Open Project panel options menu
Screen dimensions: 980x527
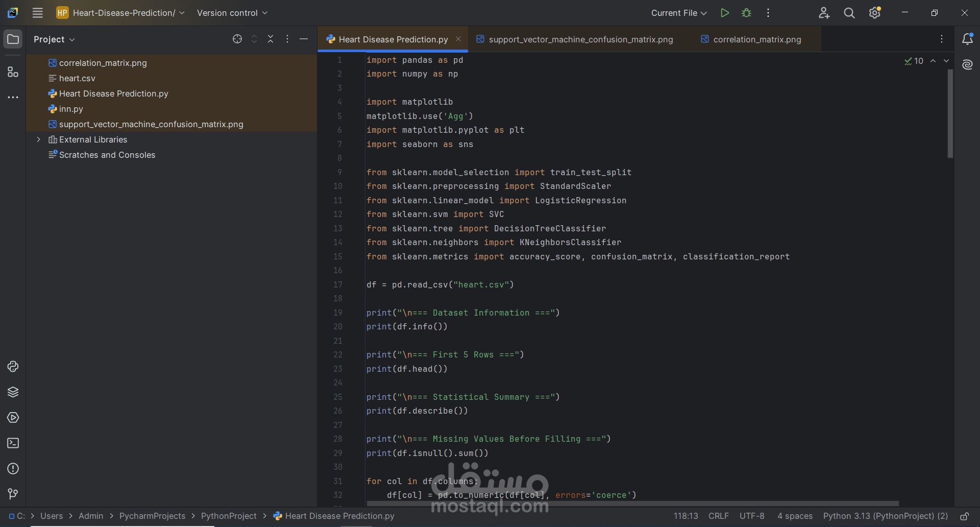(287, 39)
